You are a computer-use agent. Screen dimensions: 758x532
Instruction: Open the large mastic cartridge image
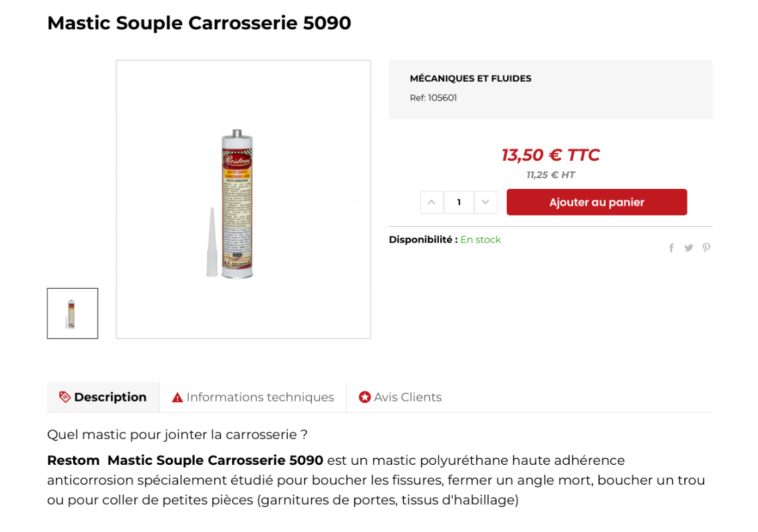click(x=243, y=199)
